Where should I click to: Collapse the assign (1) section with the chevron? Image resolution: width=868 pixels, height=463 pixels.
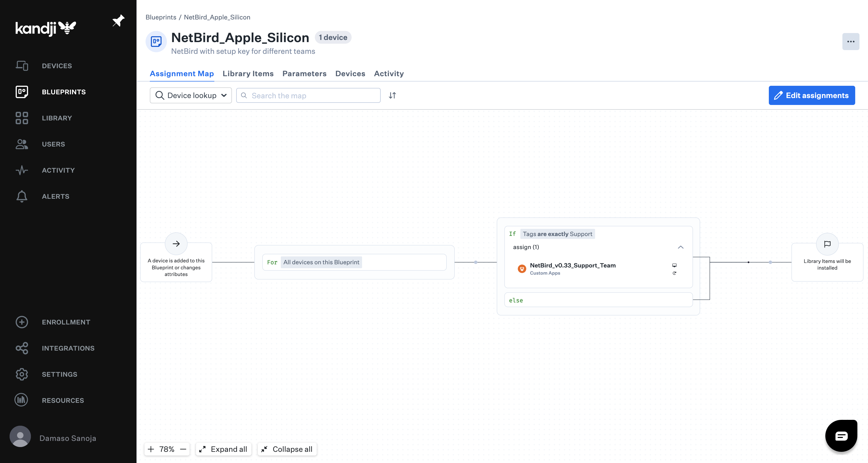point(681,247)
